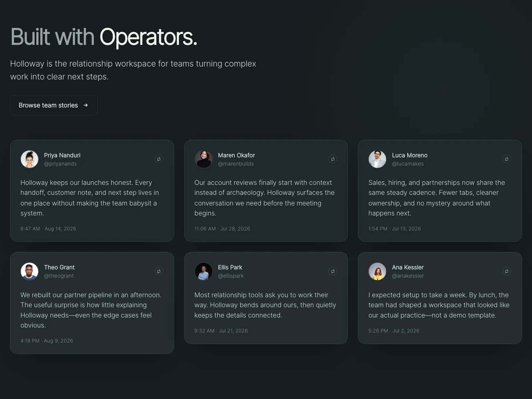Visit the @marenbuilds handle
The width and height of the screenshot is (532, 399).
tap(236, 164)
